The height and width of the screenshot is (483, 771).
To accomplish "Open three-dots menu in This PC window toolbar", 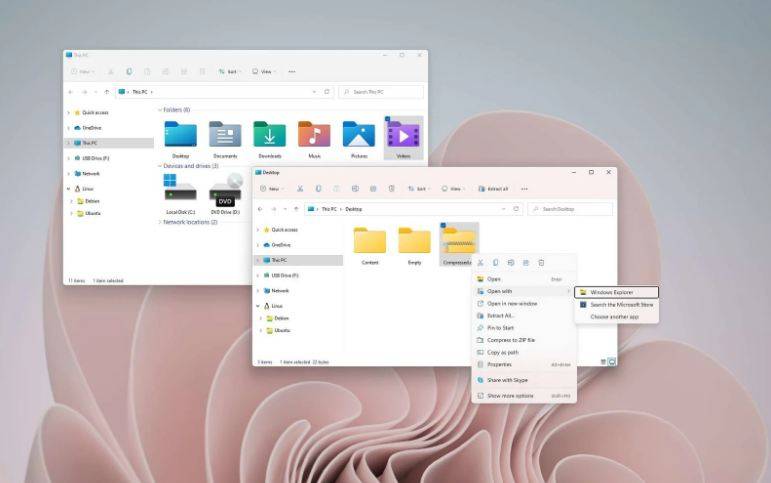I will click(x=292, y=72).
